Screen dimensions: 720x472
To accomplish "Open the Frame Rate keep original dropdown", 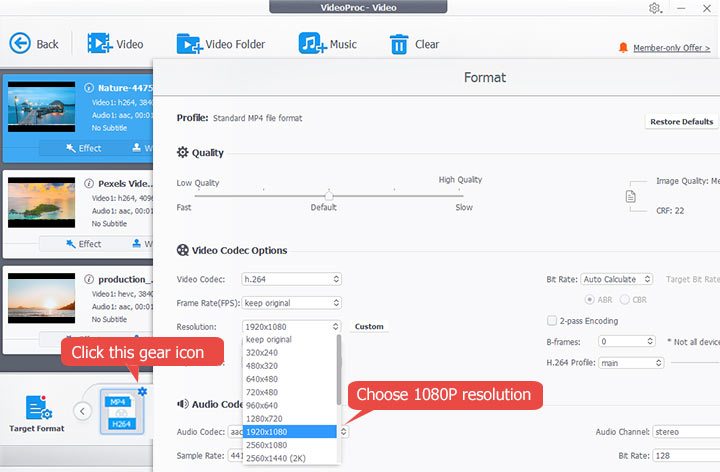I will point(292,303).
